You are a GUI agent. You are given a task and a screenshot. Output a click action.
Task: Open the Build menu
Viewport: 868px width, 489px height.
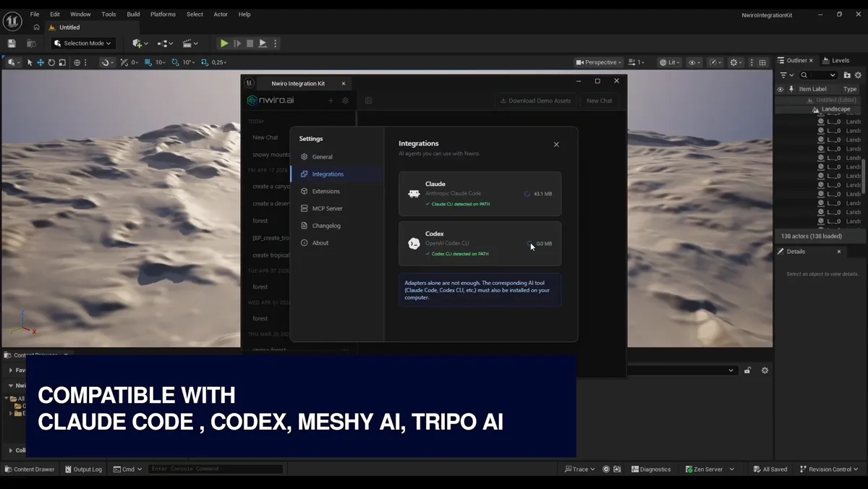click(133, 14)
